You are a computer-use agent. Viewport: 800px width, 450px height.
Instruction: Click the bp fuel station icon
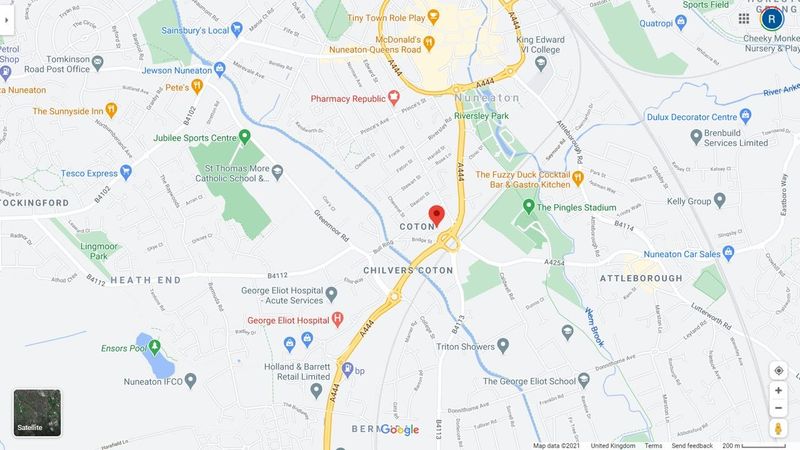click(347, 369)
